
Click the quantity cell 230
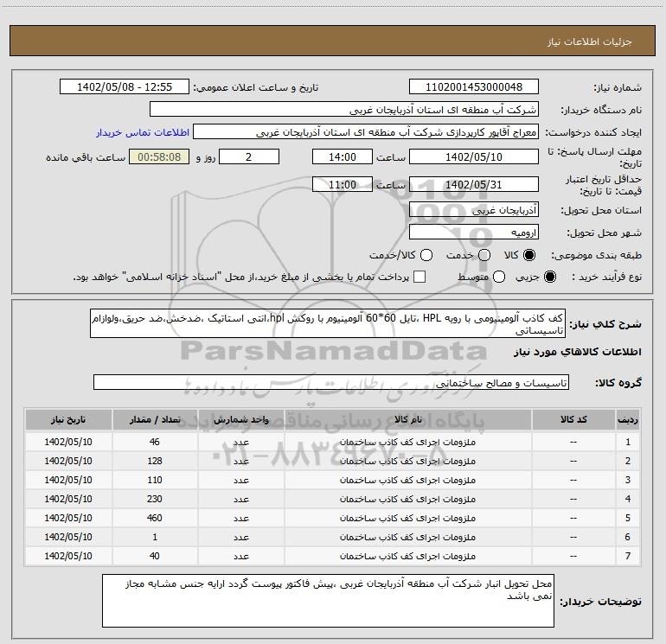tap(155, 499)
